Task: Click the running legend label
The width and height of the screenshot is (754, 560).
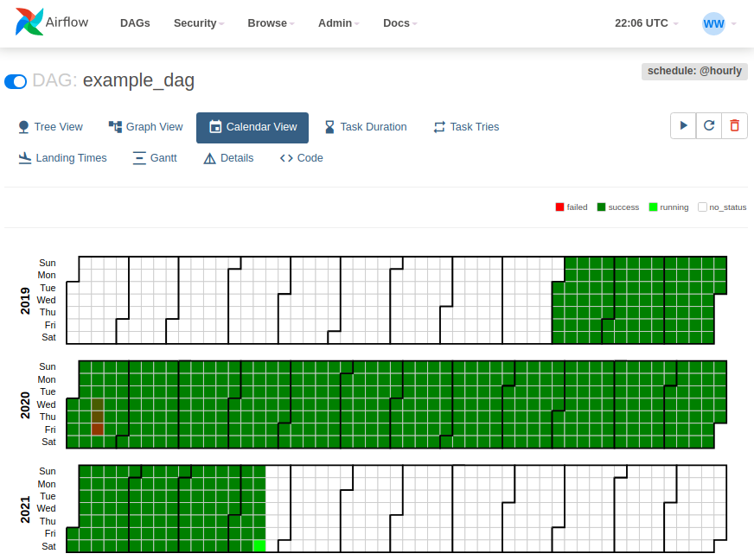Action: [674, 207]
